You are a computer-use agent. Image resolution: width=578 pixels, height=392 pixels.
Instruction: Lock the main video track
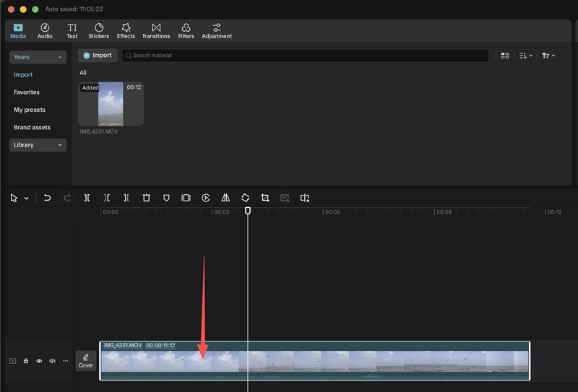click(26, 361)
